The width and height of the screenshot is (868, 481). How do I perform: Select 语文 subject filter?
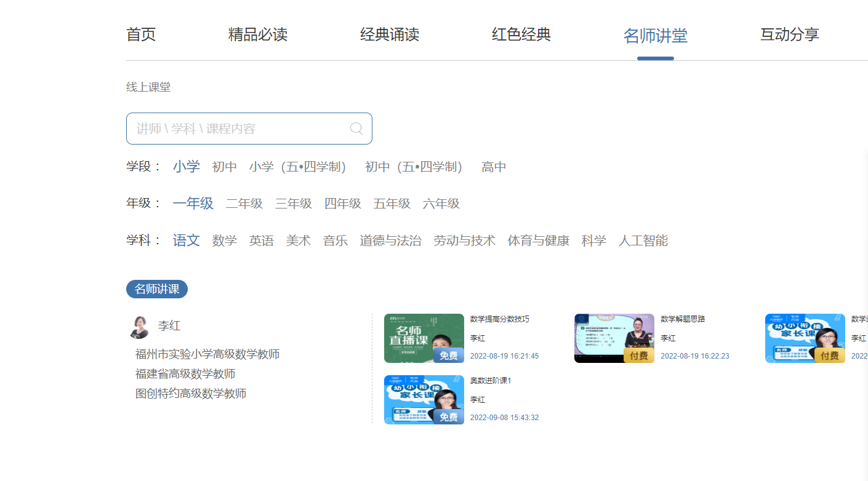187,240
